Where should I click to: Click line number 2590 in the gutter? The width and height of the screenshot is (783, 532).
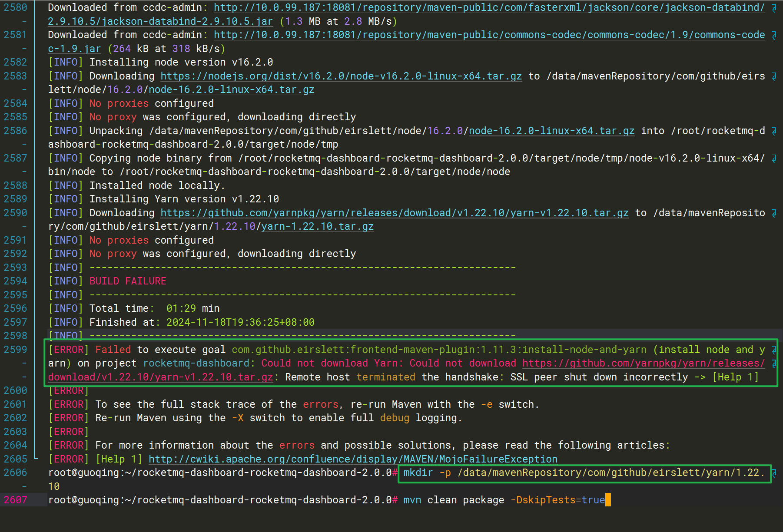coord(15,213)
